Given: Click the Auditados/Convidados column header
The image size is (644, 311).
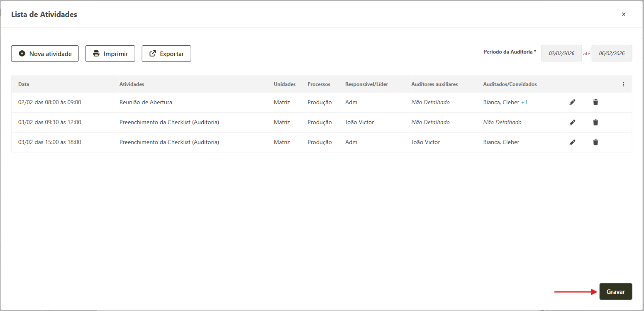Looking at the screenshot, I should click(x=510, y=84).
